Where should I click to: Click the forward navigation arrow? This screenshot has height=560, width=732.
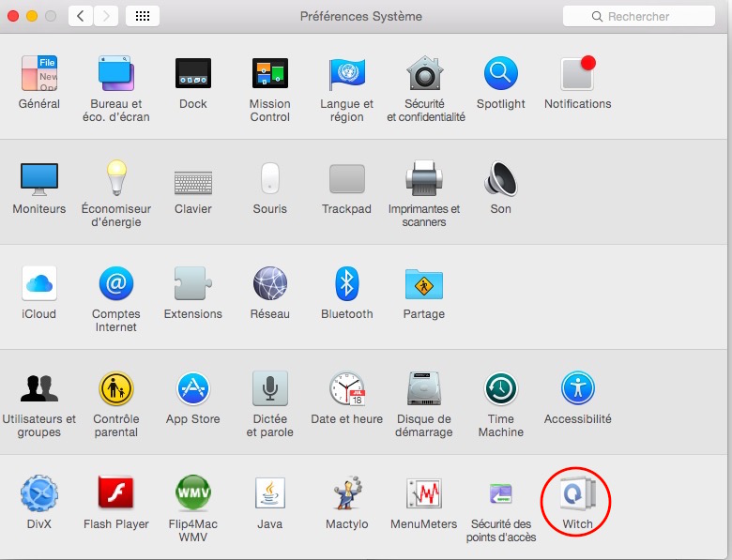(x=106, y=16)
